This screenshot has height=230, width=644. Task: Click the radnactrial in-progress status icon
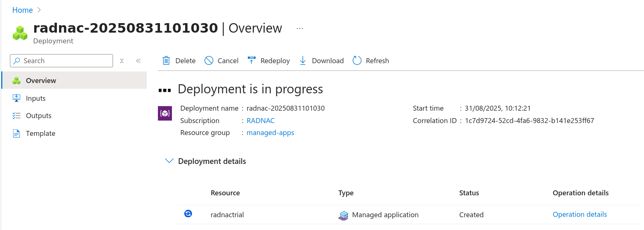188,213
